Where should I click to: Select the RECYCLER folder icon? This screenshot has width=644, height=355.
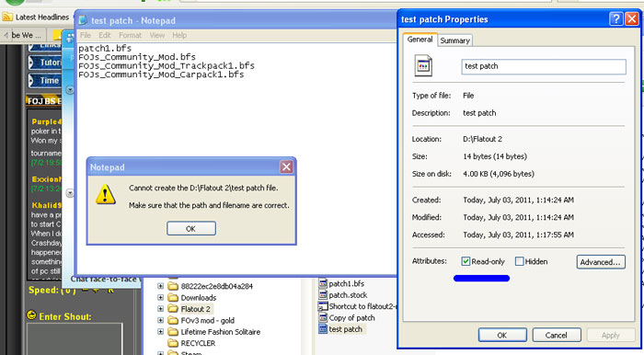(x=173, y=343)
